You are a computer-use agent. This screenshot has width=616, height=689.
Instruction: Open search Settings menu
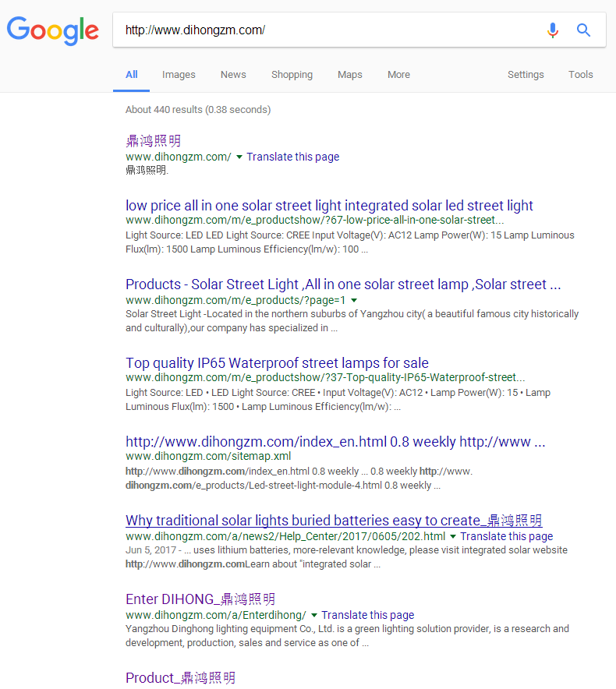(x=526, y=75)
